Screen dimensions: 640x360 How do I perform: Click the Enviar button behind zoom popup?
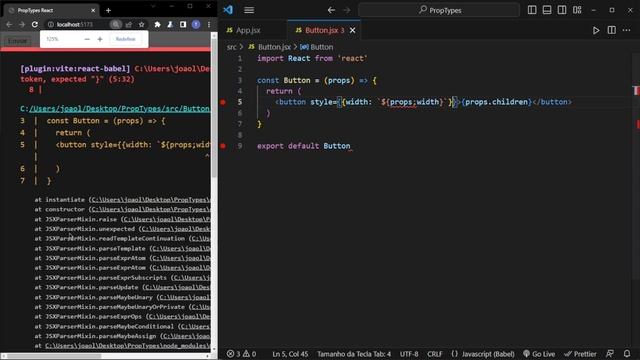point(18,41)
